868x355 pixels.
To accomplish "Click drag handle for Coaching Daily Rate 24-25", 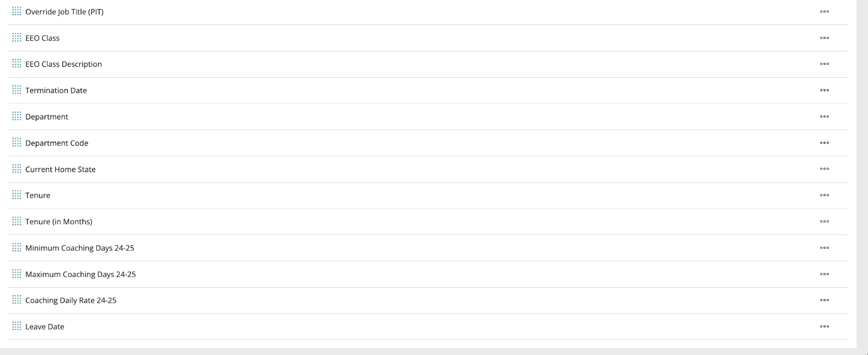I will point(17,300).
